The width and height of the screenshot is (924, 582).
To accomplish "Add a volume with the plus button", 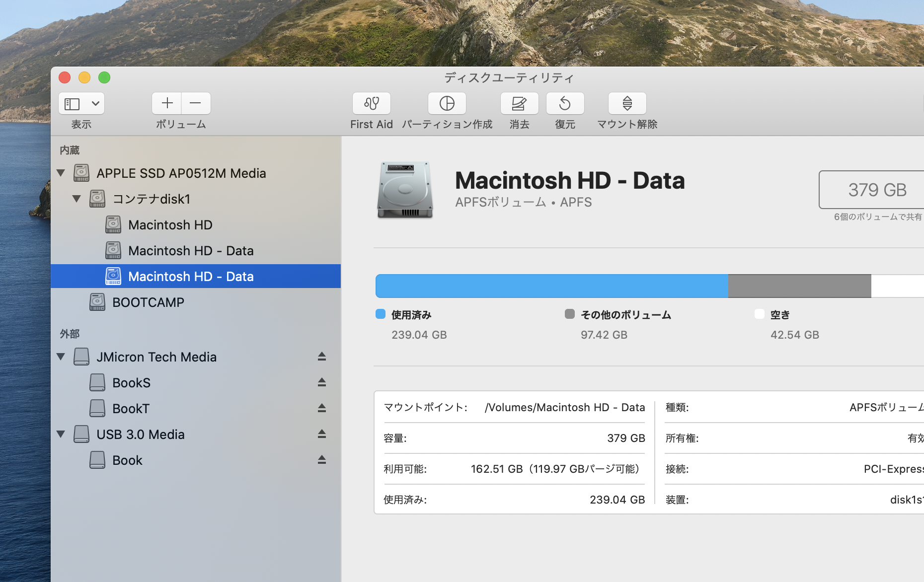I will [x=167, y=103].
